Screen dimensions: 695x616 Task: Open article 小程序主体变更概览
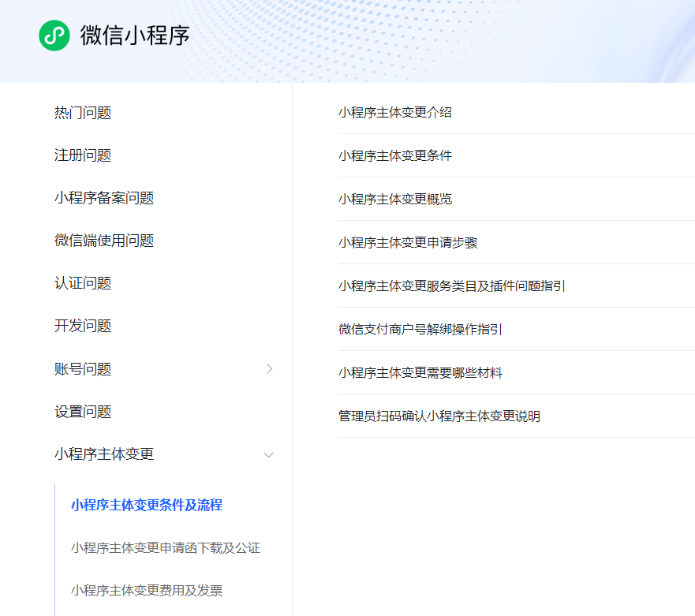coord(395,199)
